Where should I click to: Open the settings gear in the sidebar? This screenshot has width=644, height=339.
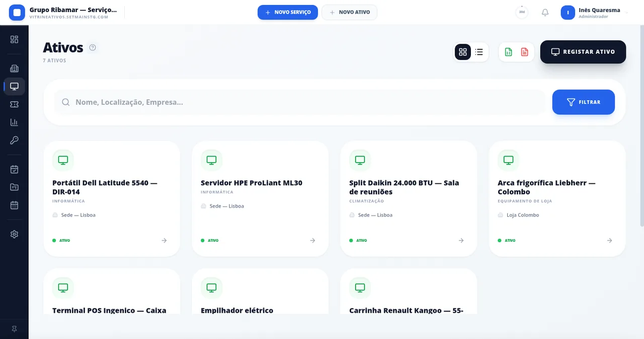(14, 234)
